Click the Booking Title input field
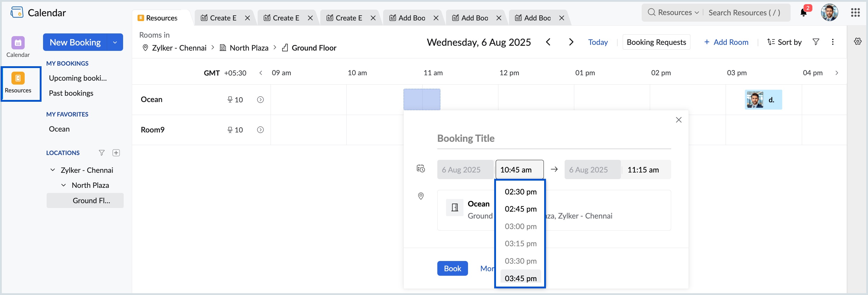 pyautogui.click(x=554, y=138)
